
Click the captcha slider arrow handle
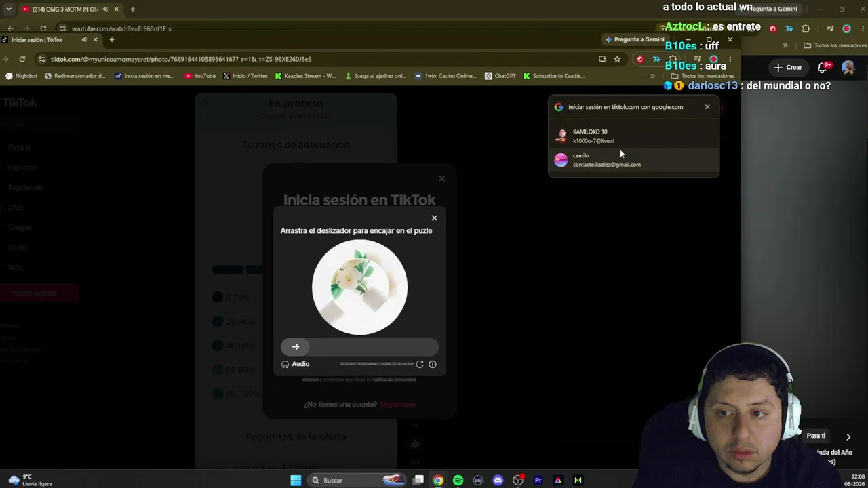pyautogui.click(x=295, y=347)
